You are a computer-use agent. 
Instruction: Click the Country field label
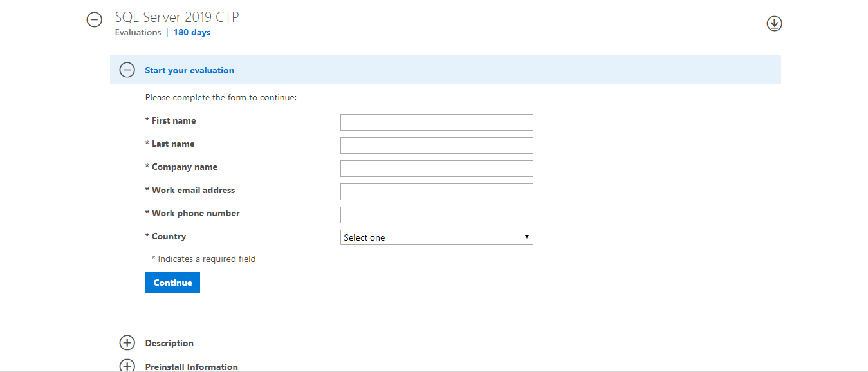pyautogui.click(x=169, y=236)
